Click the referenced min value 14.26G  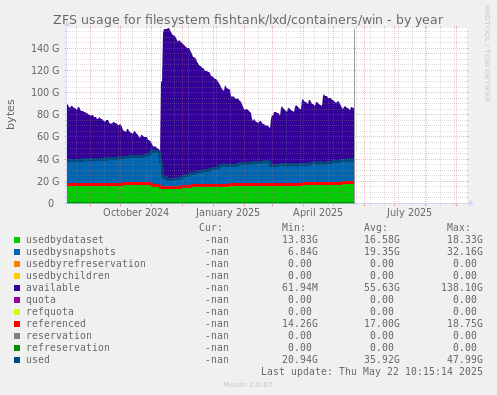coord(300,324)
